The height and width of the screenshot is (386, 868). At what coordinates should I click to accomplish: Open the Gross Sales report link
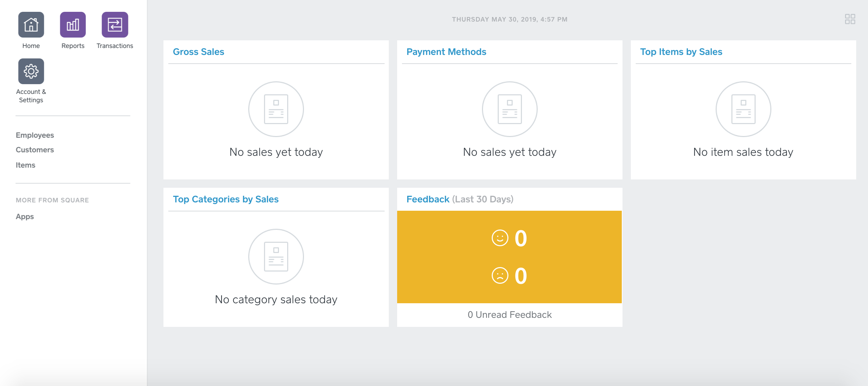point(199,51)
